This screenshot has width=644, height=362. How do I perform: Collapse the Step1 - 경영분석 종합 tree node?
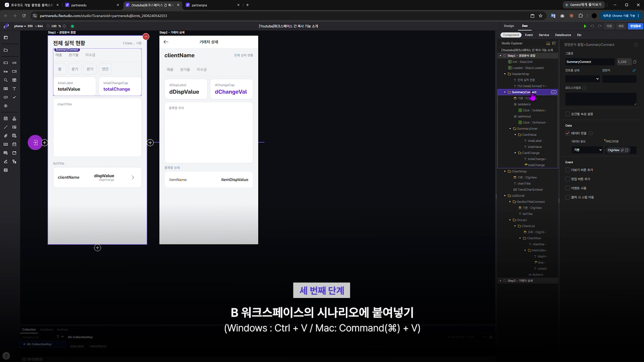(x=501, y=56)
